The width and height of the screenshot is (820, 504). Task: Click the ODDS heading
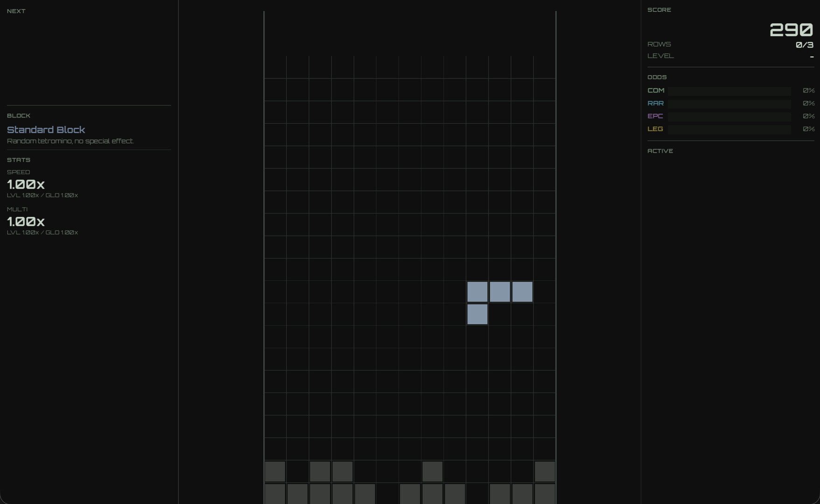[657, 77]
